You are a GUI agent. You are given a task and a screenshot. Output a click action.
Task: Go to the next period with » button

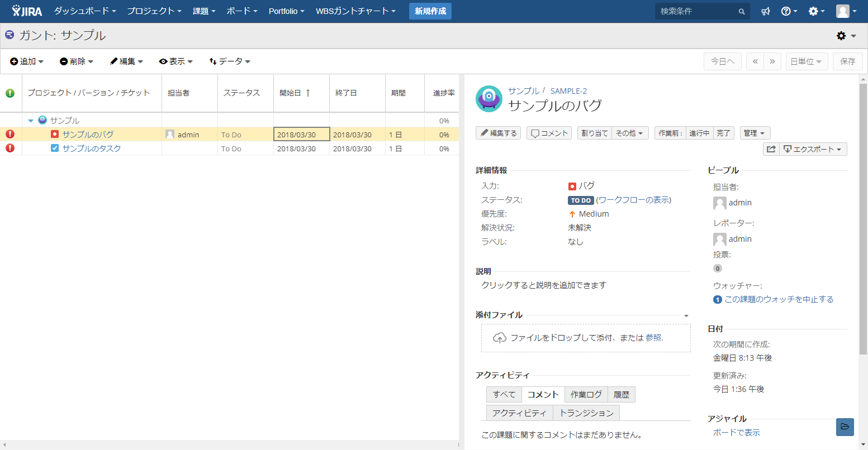click(772, 61)
